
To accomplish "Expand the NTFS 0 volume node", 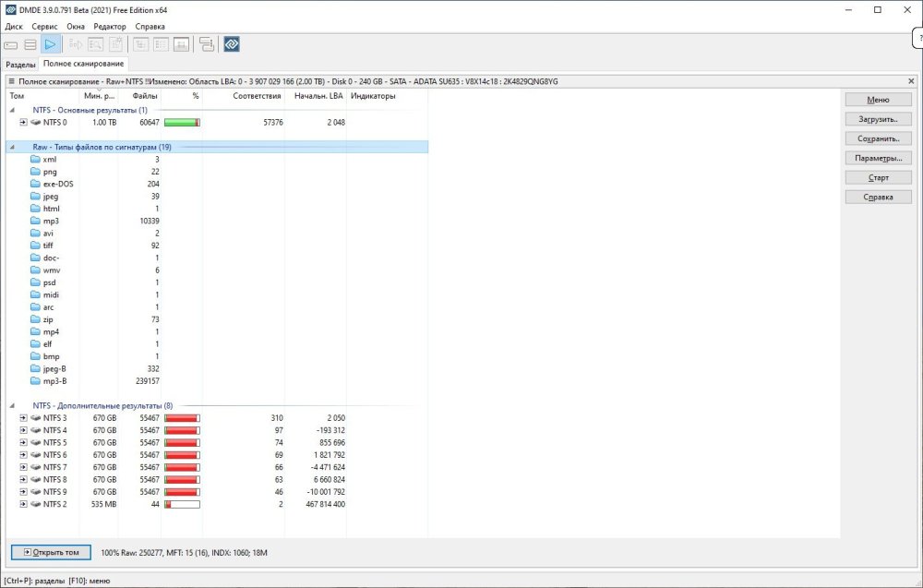I will [x=24, y=122].
